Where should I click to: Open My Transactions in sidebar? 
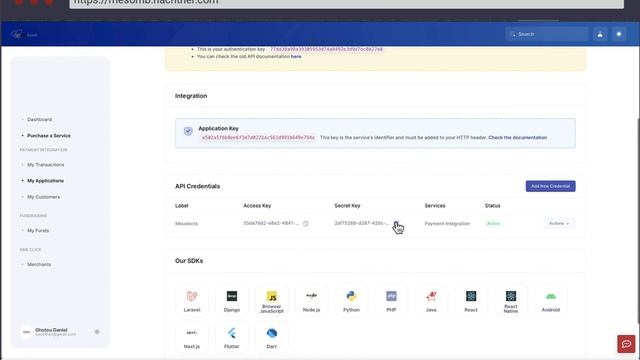(x=45, y=165)
